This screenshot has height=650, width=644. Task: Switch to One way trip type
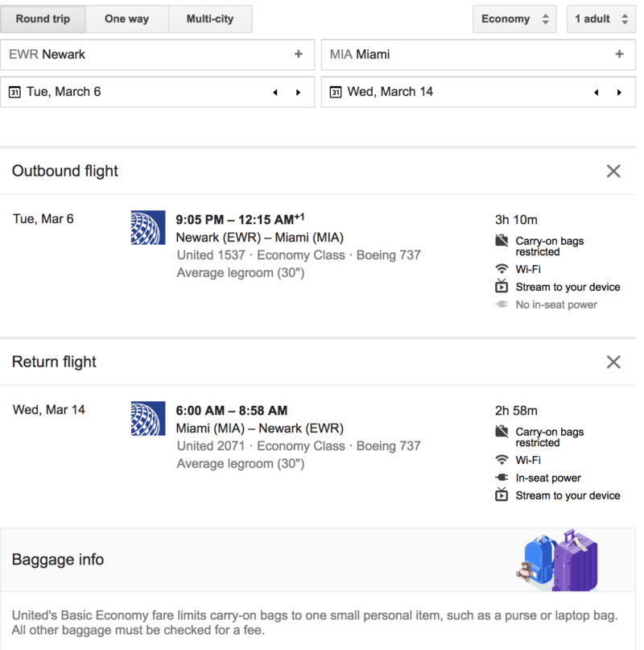[x=126, y=19]
